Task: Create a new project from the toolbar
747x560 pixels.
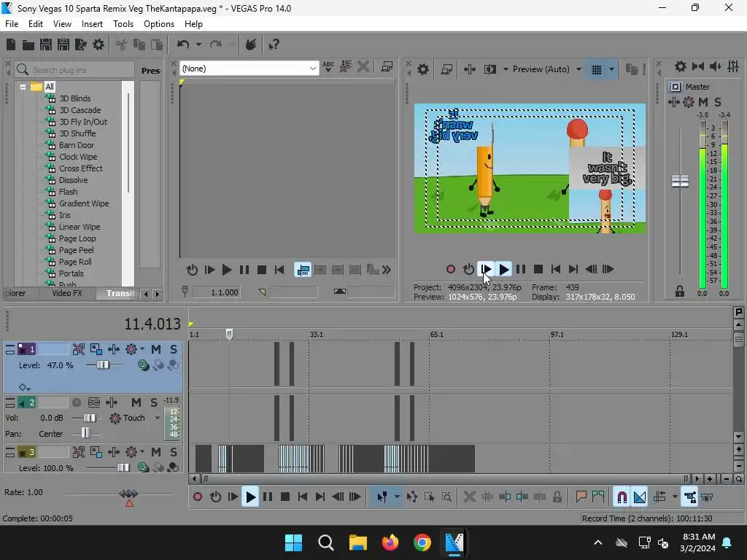Action: (x=11, y=44)
